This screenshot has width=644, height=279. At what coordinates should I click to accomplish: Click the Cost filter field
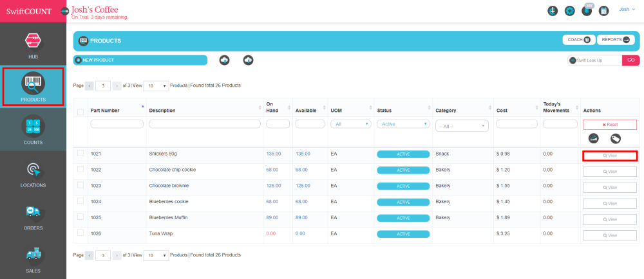[516, 123]
